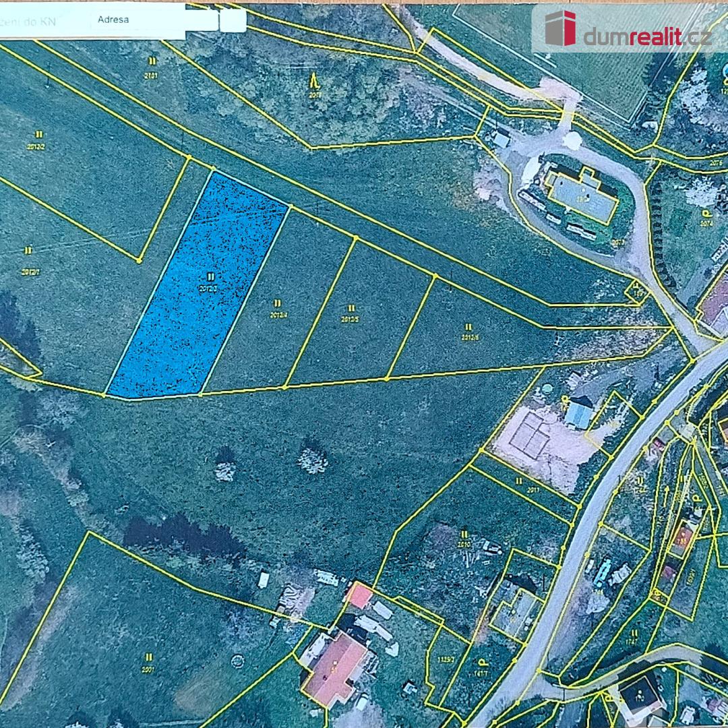This screenshot has height=728, width=728.
Task: Click land-type symbol on parcel 1747
Action: (x=634, y=633)
